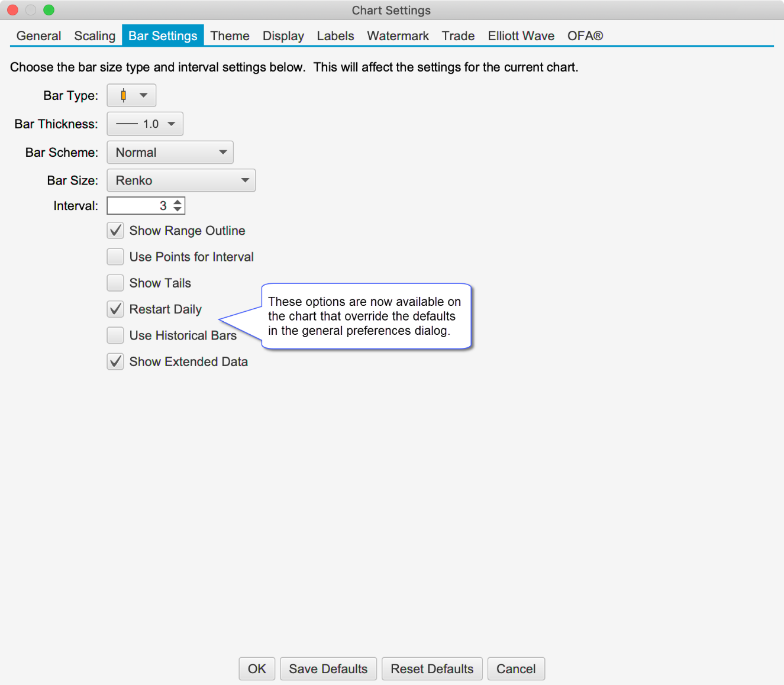Image resolution: width=784 pixels, height=685 pixels.
Task: Uncheck Show Extended Data checkbox
Action: [x=115, y=361]
